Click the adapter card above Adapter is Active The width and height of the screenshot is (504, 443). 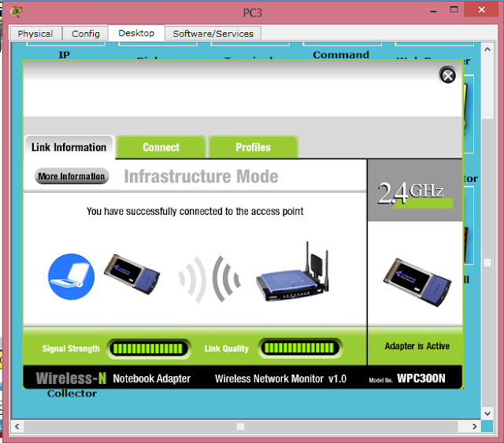(417, 282)
